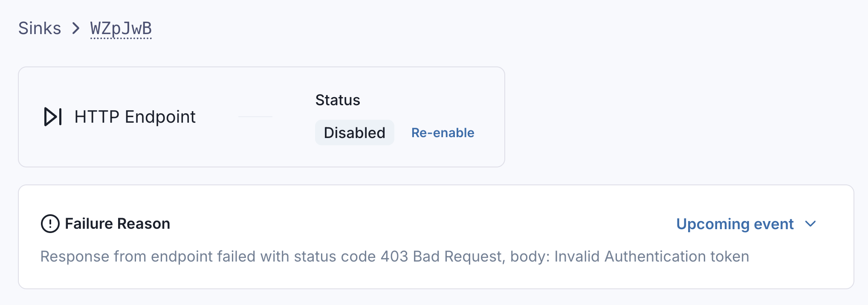The width and height of the screenshot is (868, 305).
Task: Click the Disabled status badge
Action: pyautogui.click(x=354, y=132)
